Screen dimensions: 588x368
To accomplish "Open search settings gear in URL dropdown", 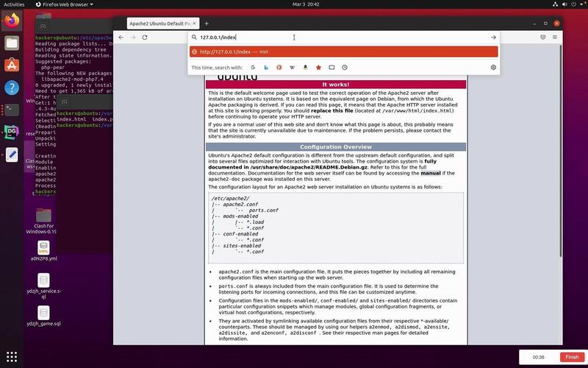I will (493, 68).
